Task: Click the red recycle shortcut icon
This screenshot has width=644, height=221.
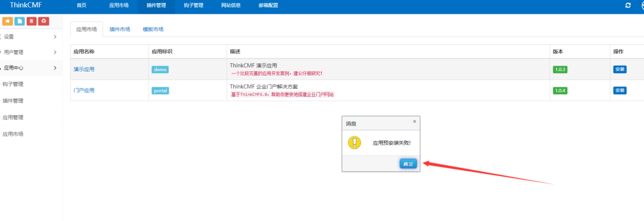Action: pos(44,22)
